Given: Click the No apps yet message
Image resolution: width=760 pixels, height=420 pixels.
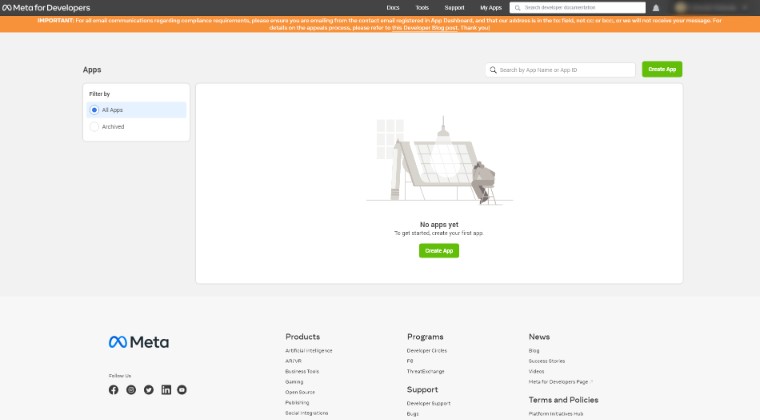Looking at the screenshot, I should tap(439, 224).
